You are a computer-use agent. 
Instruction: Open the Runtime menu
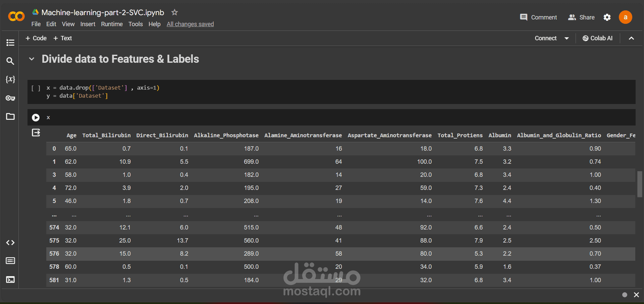pos(112,24)
